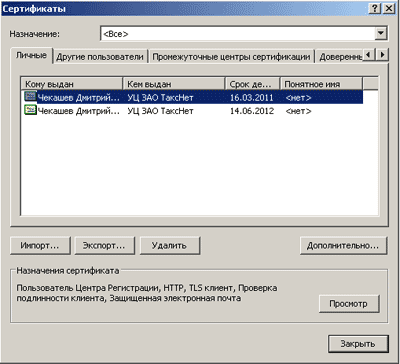The image size is (400, 364).
Task: Select Чекашев Дмитрий row expiring 14.06.2012
Action: 192,111
